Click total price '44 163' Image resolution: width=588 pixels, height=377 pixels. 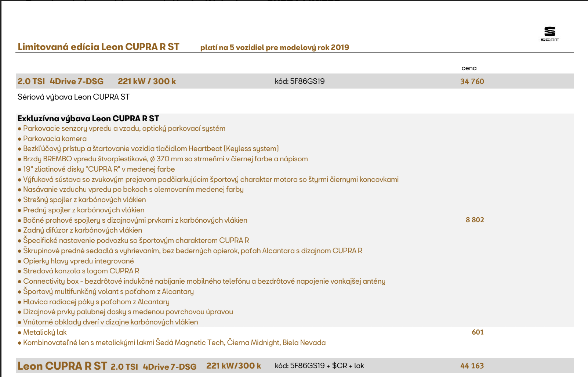[472, 366]
